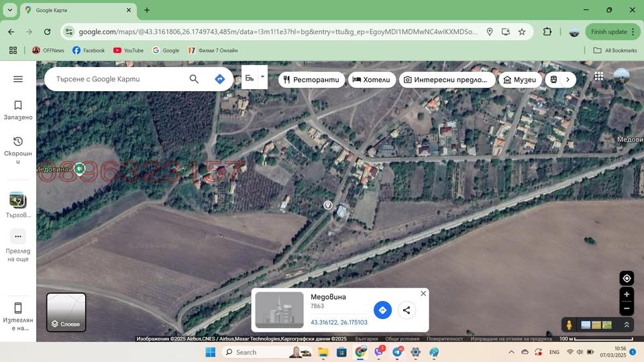Zoom in with the plus button
Image resolution: width=644 pixels, height=362 pixels.
(x=627, y=294)
